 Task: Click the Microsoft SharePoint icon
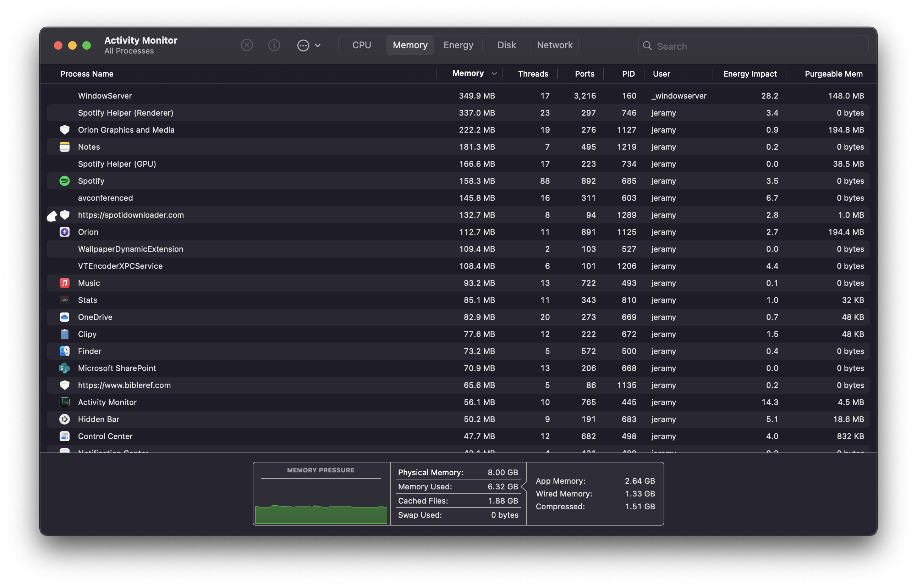pos(65,368)
